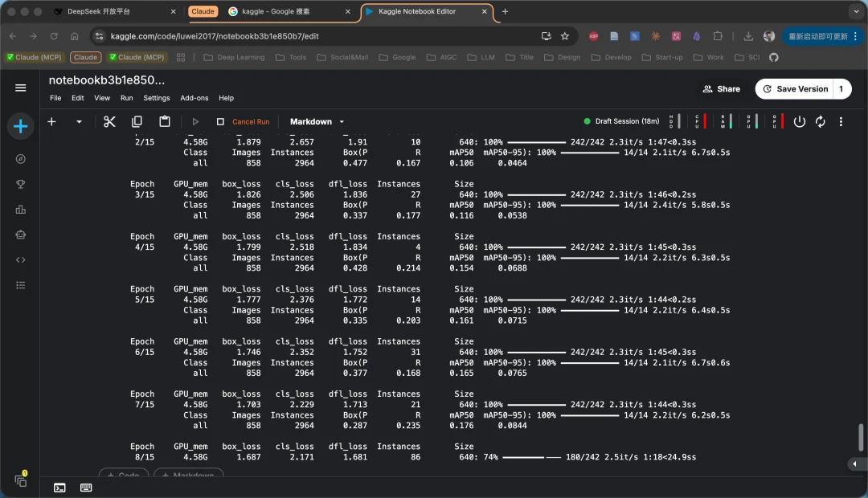Expand the Develop bookmarks folder
Screen dimensions: 868x498
tap(611, 58)
